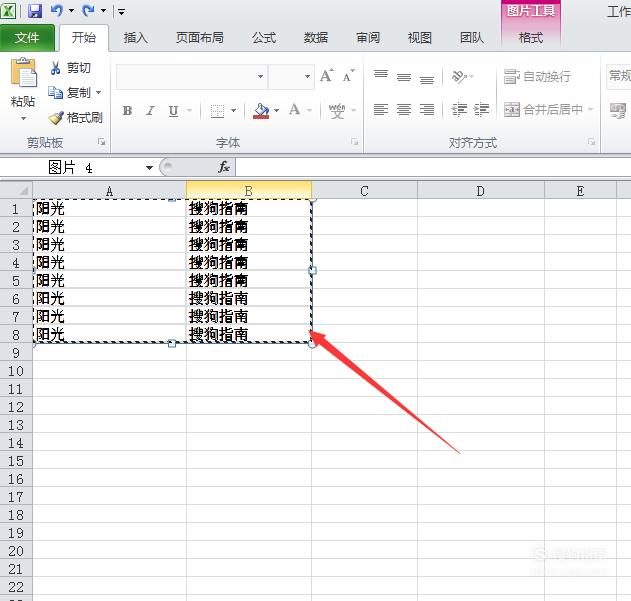Open the 字体 dialog launcher

[x=354, y=142]
